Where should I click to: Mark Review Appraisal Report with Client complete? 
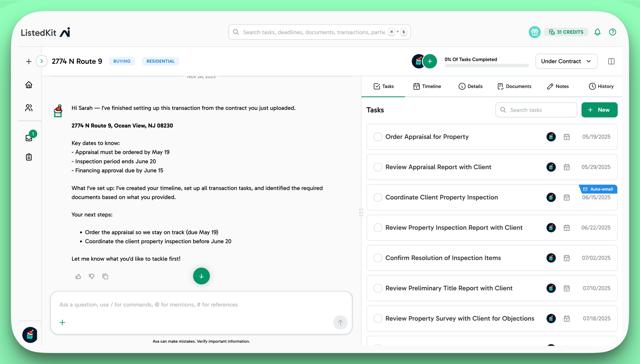378,167
